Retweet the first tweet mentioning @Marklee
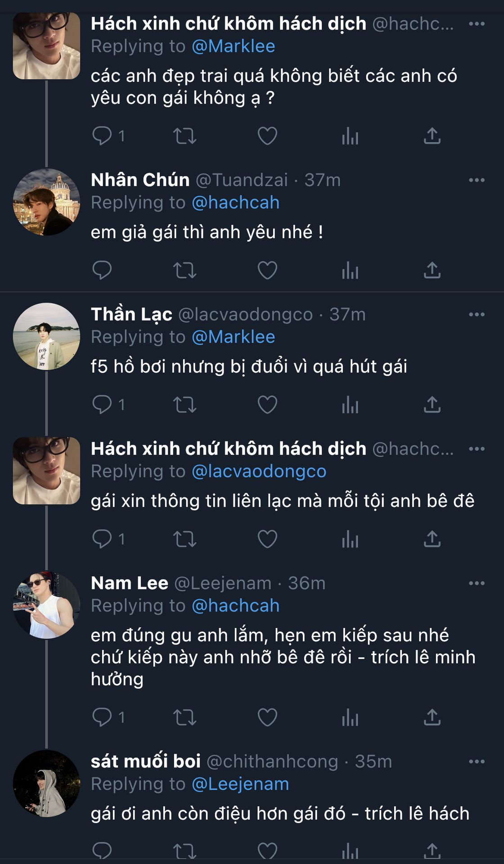504x864 pixels. [x=184, y=136]
